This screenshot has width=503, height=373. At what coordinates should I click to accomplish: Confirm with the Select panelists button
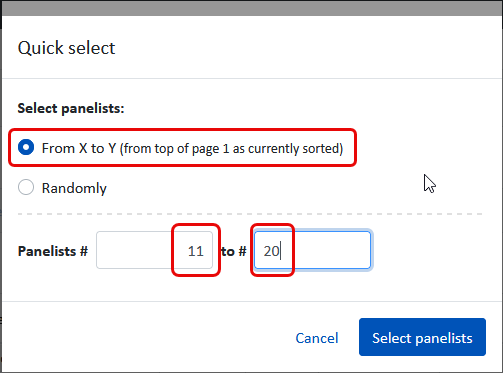(x=422, y=337)
